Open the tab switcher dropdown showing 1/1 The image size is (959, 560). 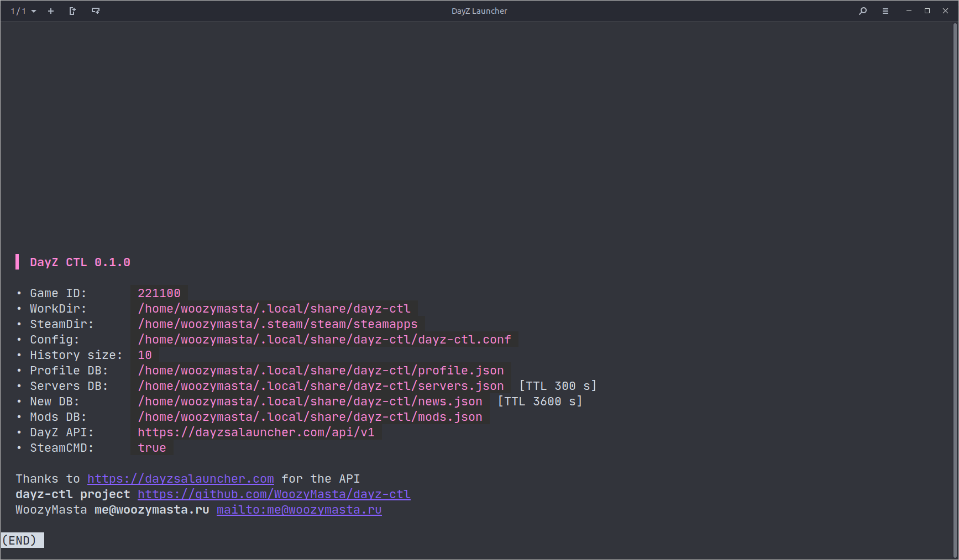(23, 11)
